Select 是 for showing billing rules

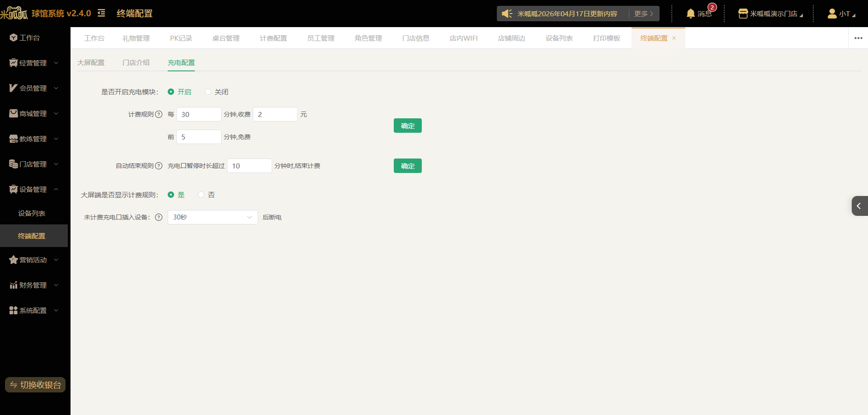176,195
